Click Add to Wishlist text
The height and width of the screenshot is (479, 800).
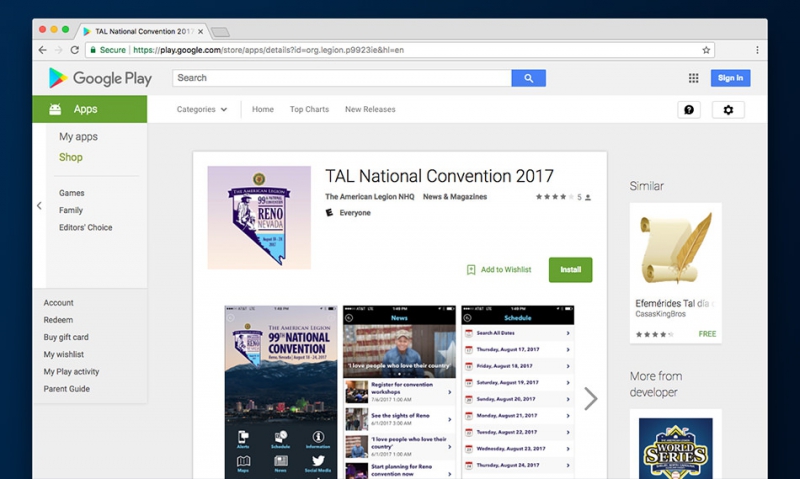pyautogui.click(x=506, y=269)
